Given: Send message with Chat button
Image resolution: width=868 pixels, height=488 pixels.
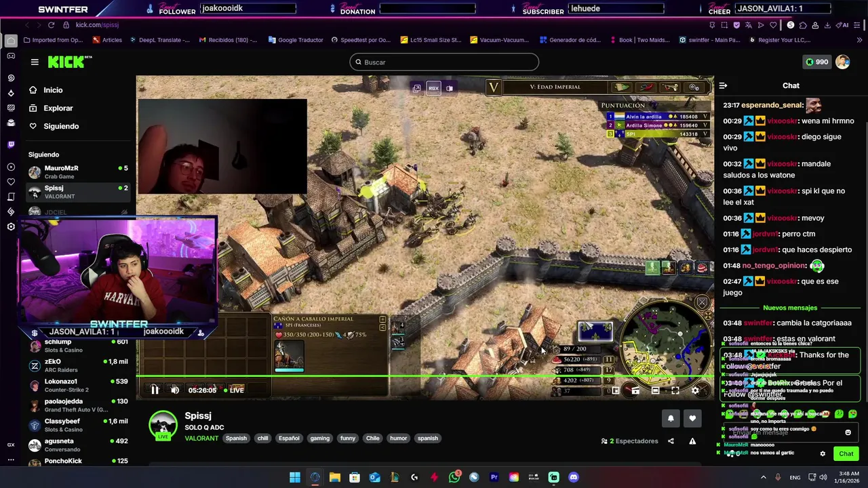Looking at the screenshot, I should click(x=846, y=453).
